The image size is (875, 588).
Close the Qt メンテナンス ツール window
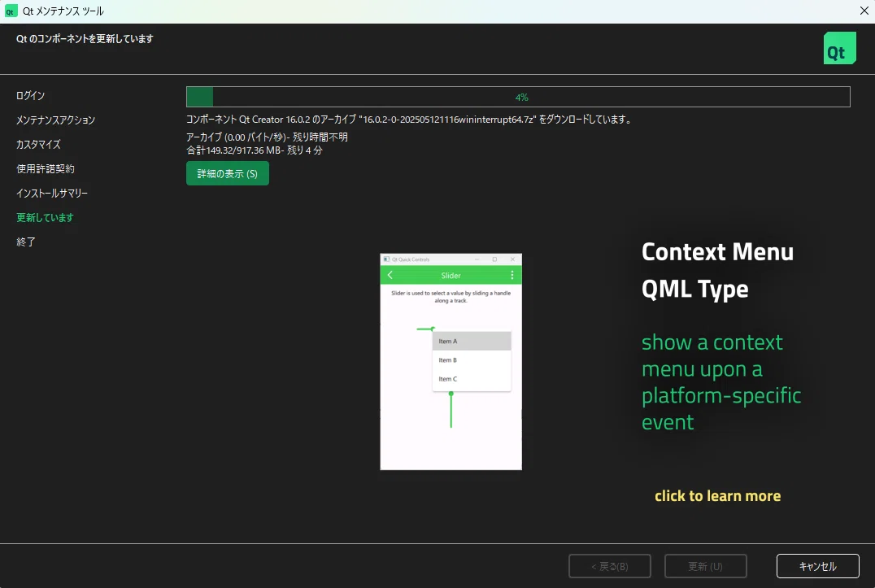point(864,11)
